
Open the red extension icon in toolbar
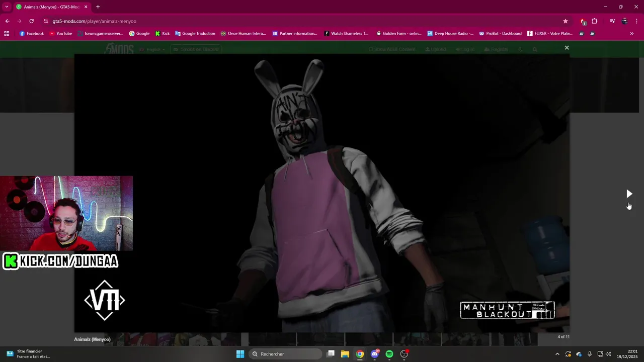point(583,21)
